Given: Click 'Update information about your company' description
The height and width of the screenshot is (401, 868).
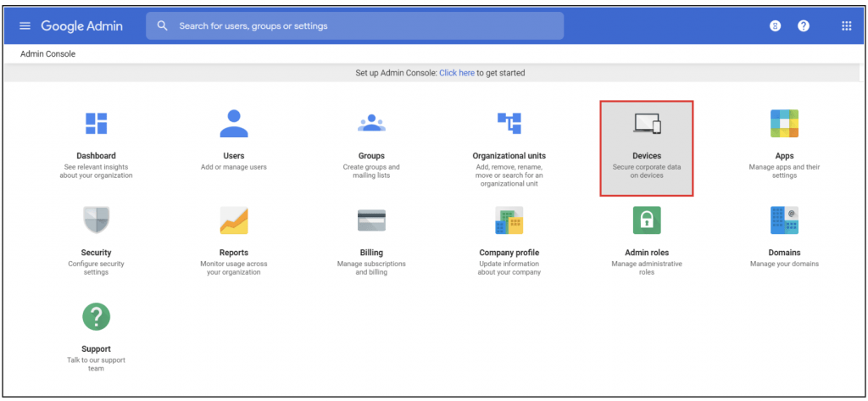Looking at the screenshot, I should 509,268.
